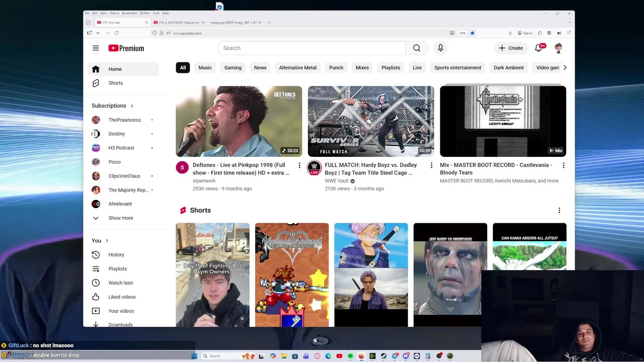Click the search magnifier button
Screen dimensions: 644x362
pyautogui.click(x=417, y=48)
